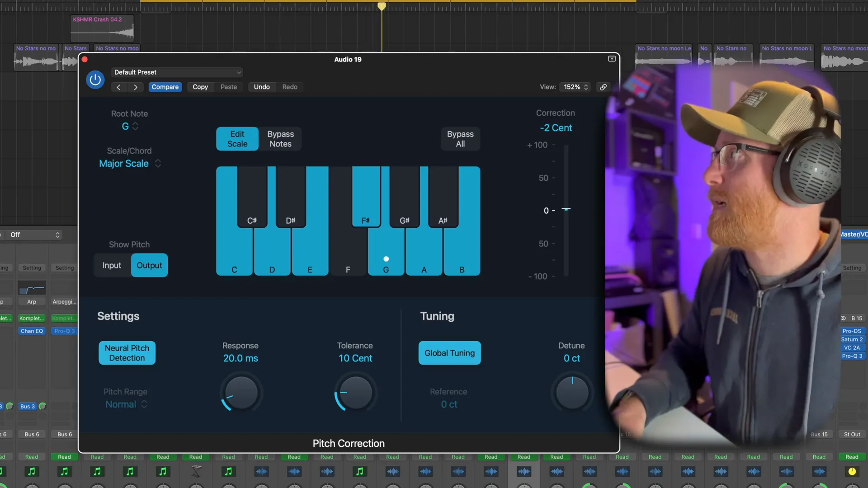This screenshot has height=488, width=868.
Task: Open the Channel EQ thumbnail above Arp
Action: pos(32,288)
